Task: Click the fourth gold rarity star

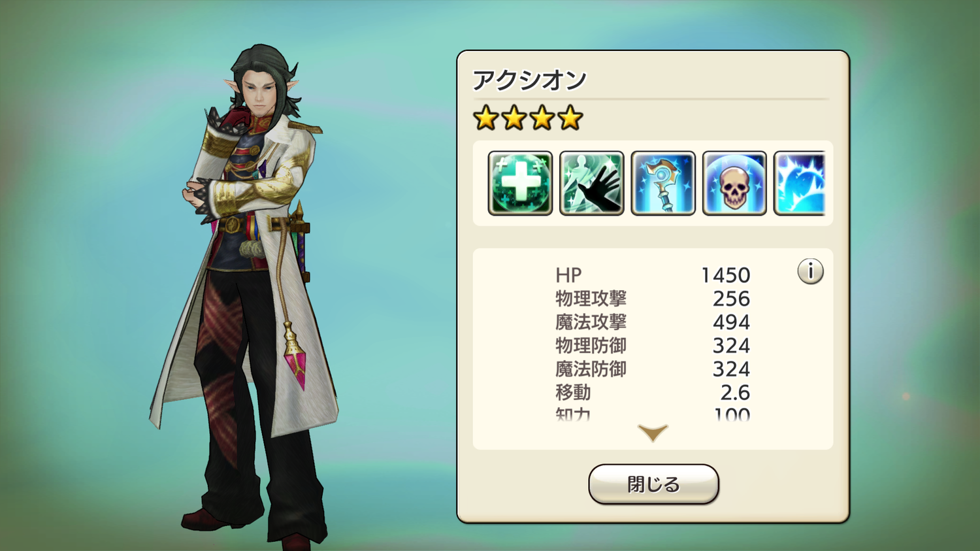Action: tap(570, 118)
